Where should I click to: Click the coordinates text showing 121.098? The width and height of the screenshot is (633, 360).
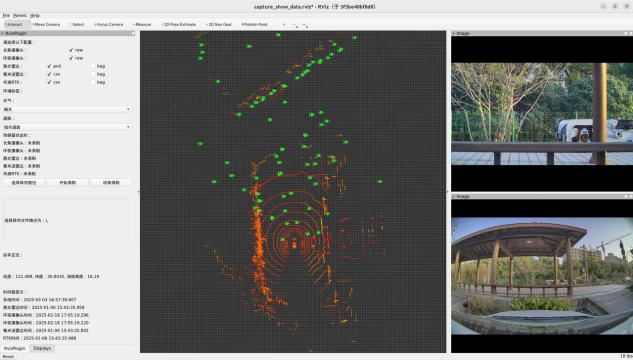[x=51, y=276]
